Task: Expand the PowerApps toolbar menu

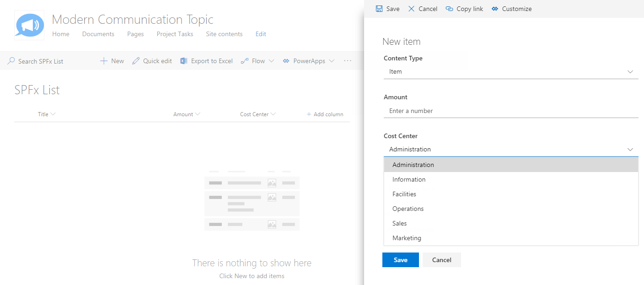Action: click(x=308, y=61)
